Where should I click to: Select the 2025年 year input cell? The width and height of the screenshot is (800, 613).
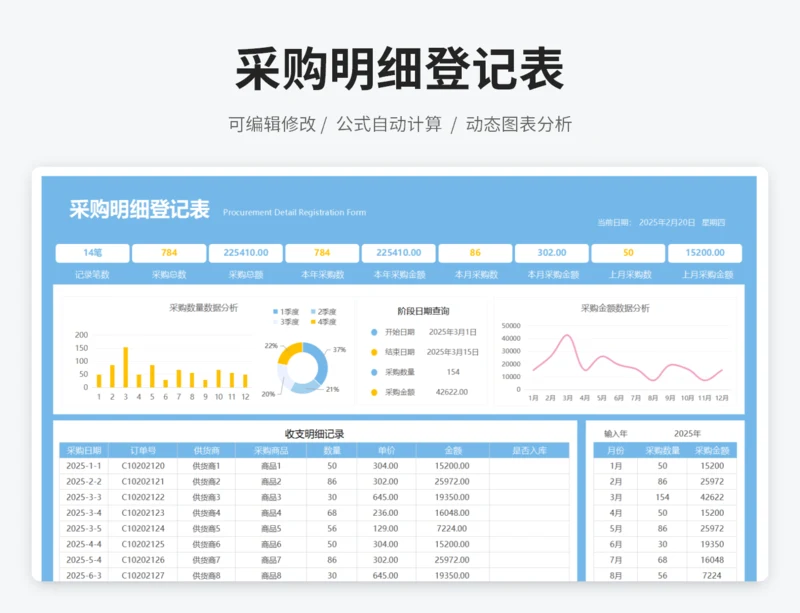[x=687, y=433]
